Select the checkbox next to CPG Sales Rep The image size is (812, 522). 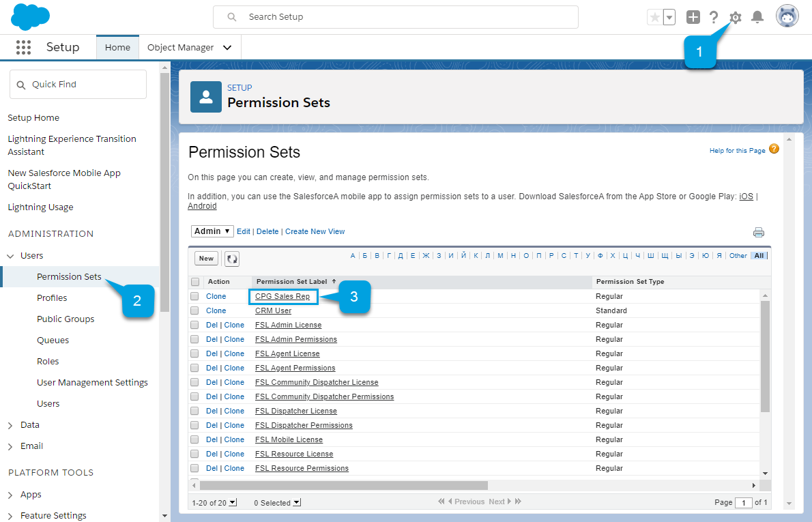click(194, 296)
